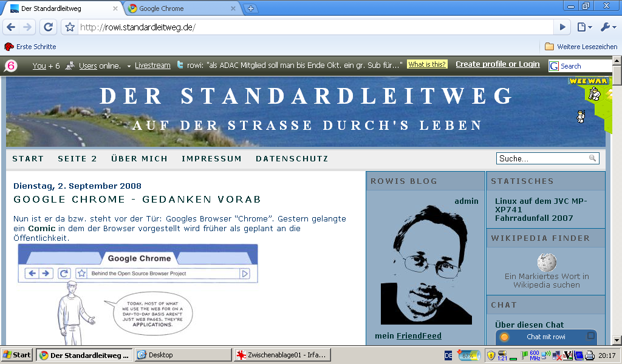Viewport: 622px width, 364px height.
Task: Bookmark this page with the star icon
Action: [70, 27]
